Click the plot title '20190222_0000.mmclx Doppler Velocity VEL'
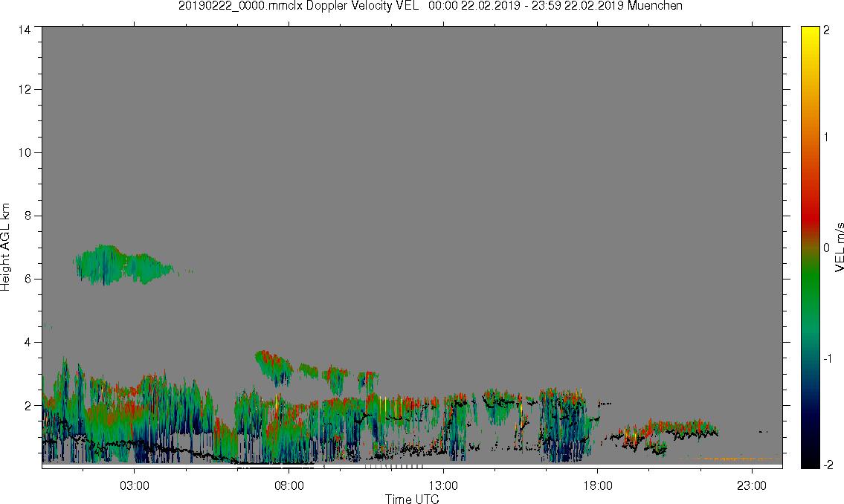The image size is (844, 504). (298, 6)
